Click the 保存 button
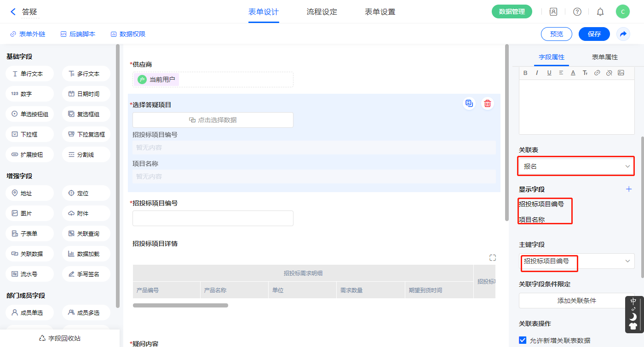Screen dimensions: 644x347 click(594, 34)
